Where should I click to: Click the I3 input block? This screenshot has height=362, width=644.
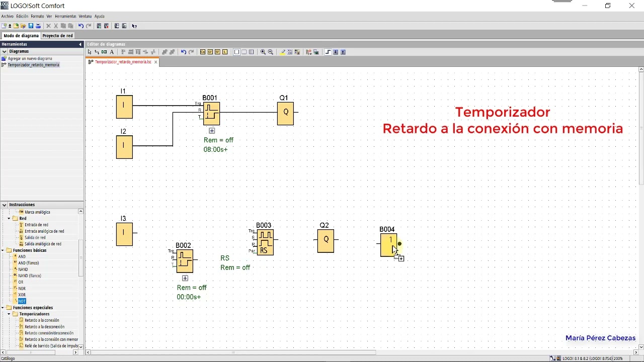click(x=124, y=234)
